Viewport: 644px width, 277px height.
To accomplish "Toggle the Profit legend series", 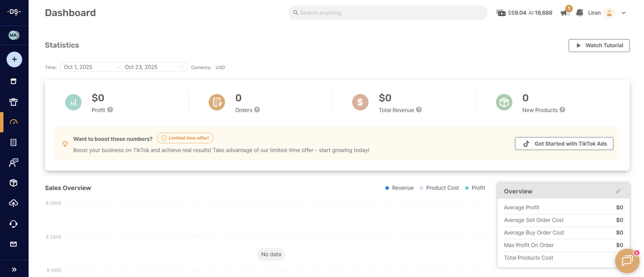I will coord(475,188).
